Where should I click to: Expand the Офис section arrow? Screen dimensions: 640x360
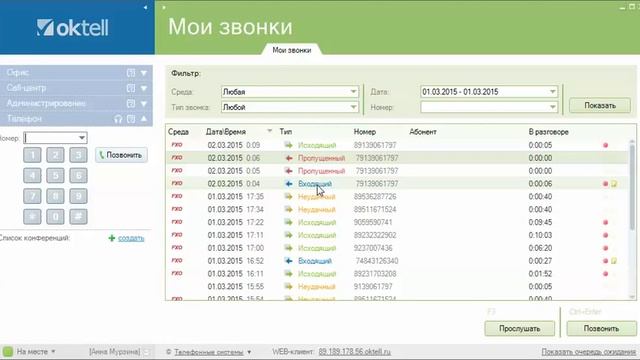(x=144, y=73)
